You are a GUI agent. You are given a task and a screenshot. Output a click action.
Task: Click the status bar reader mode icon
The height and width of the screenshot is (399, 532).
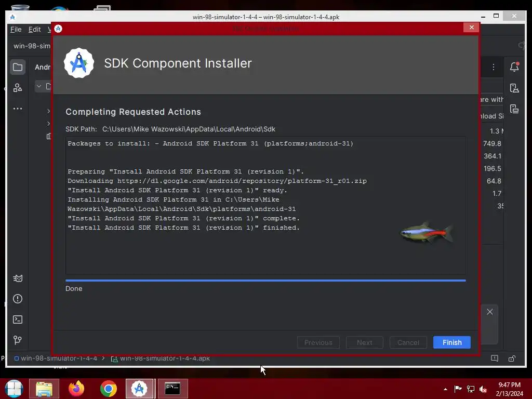point(495,358)
